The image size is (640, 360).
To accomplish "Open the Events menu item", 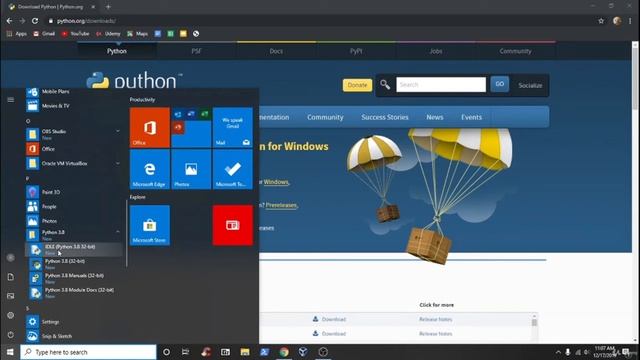I will coord(471,117).
